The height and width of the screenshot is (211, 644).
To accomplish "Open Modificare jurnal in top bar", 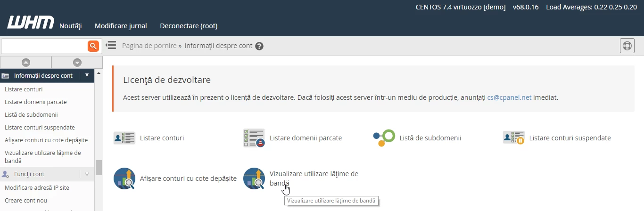I will point(121,26).
